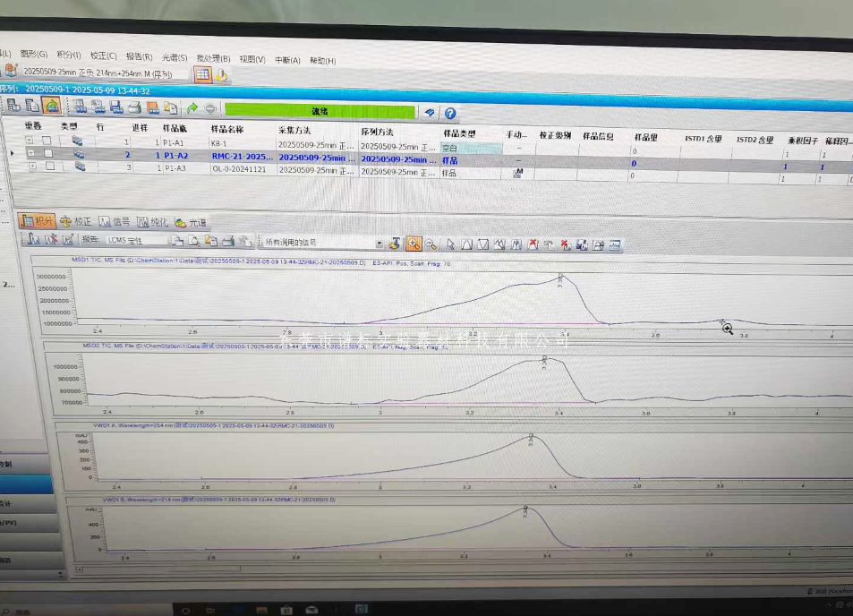Screen dimensions: 853x616
Task: Click the green forward arrow icon
Action: point(192,108)
